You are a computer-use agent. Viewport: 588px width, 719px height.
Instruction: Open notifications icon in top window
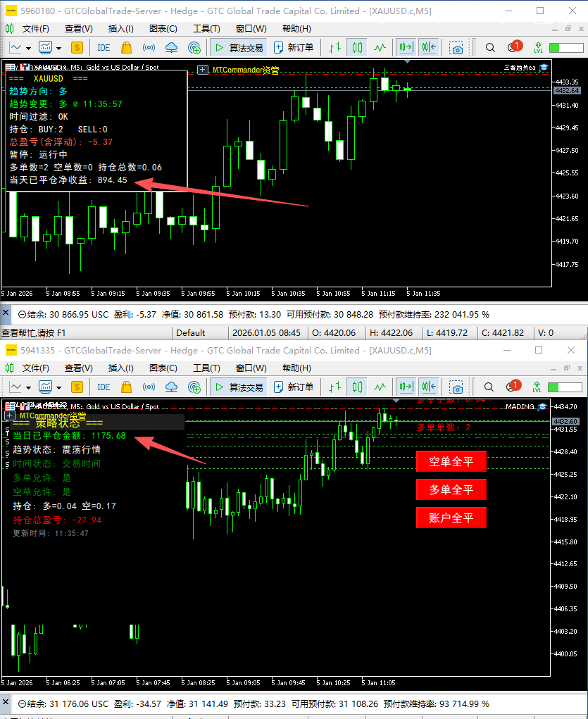[515, 46]
